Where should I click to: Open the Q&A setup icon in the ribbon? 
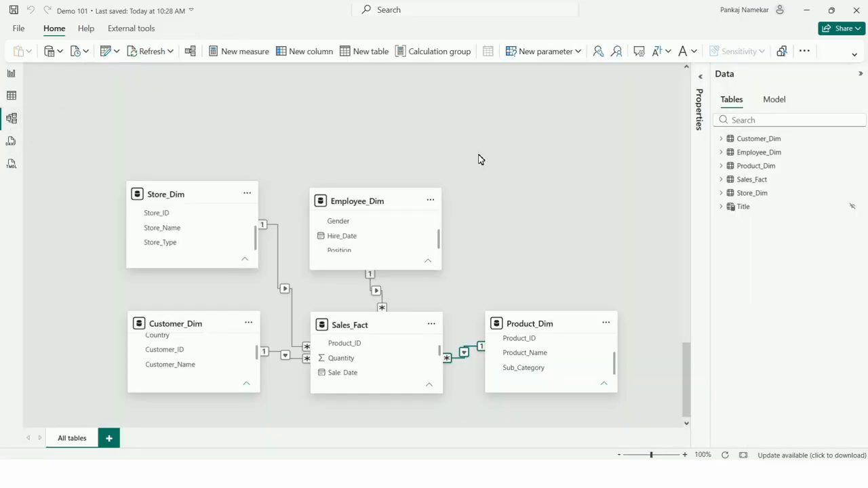[x=639, y=52]
